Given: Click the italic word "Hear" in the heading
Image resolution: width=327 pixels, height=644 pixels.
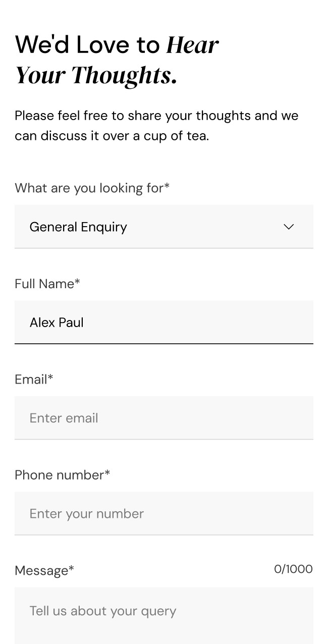Looking at the screenshot, I should 192,44.
